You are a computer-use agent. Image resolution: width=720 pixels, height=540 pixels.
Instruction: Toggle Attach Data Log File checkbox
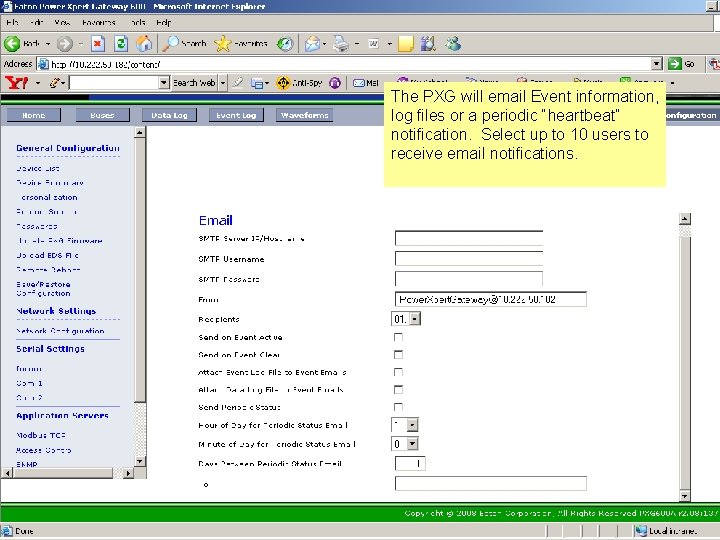(x=398, y=390)
